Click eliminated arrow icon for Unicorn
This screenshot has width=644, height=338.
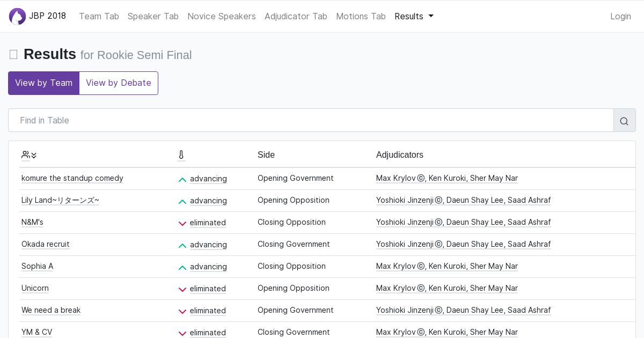[182, 289]
